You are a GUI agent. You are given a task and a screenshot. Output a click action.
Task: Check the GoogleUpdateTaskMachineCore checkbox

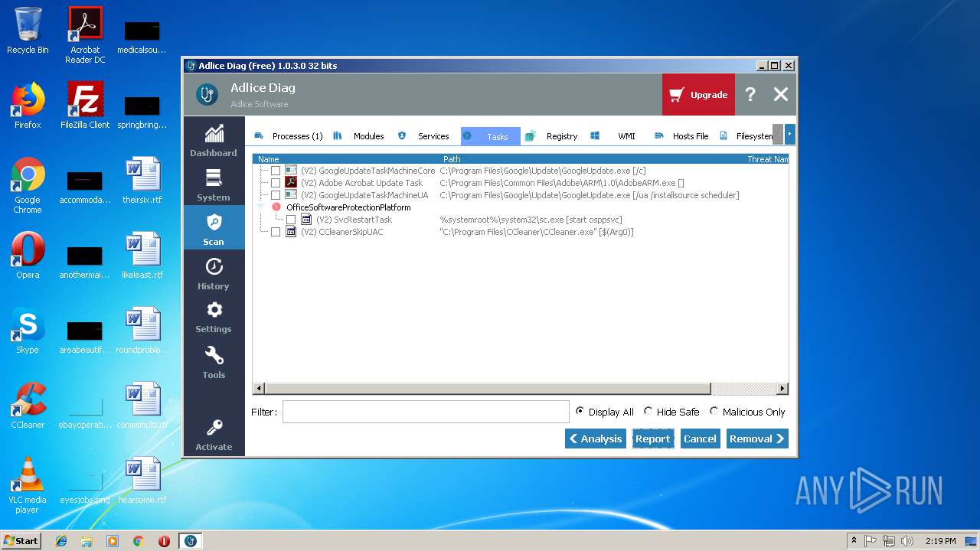[x=276, y=171]
